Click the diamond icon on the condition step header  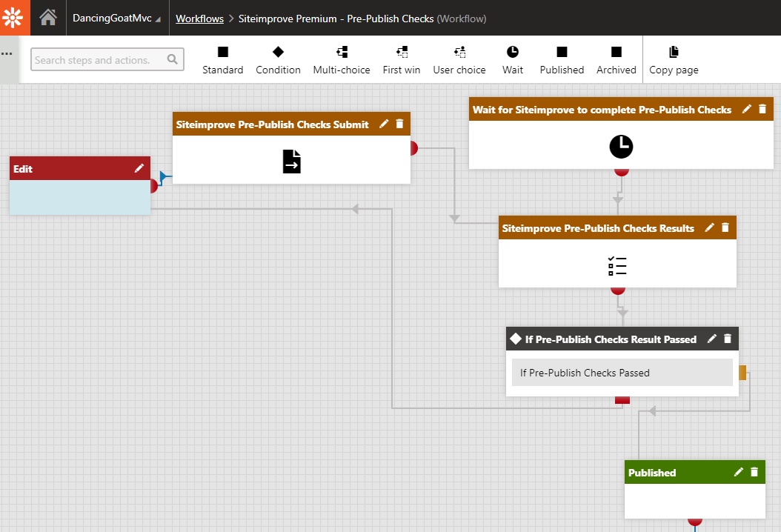(x=516, y=339)
